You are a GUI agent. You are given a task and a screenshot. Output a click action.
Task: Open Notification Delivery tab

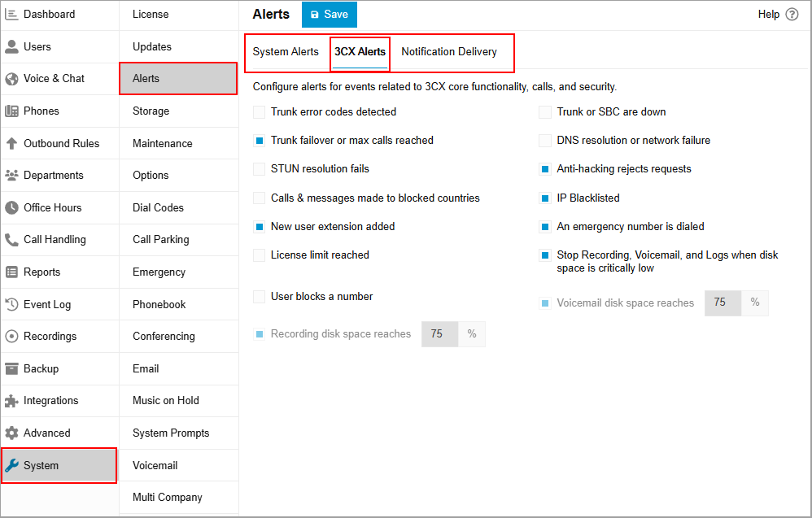tap(449, 52)
